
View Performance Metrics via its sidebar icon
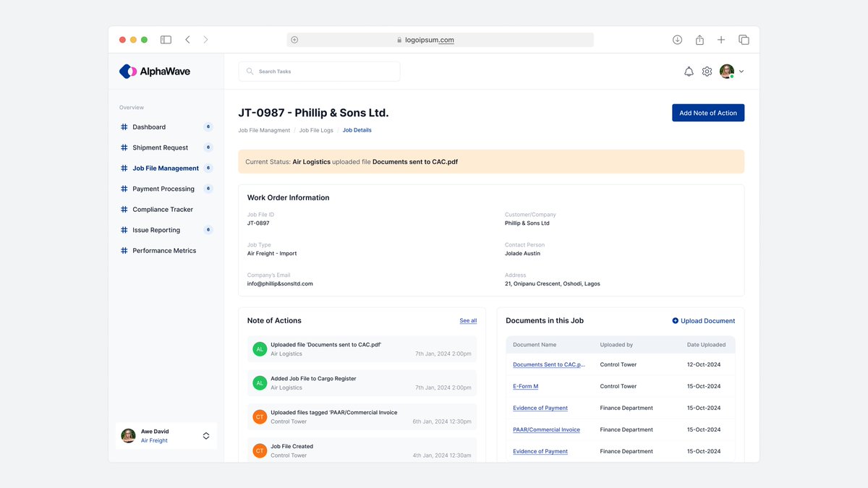(124, 250)
